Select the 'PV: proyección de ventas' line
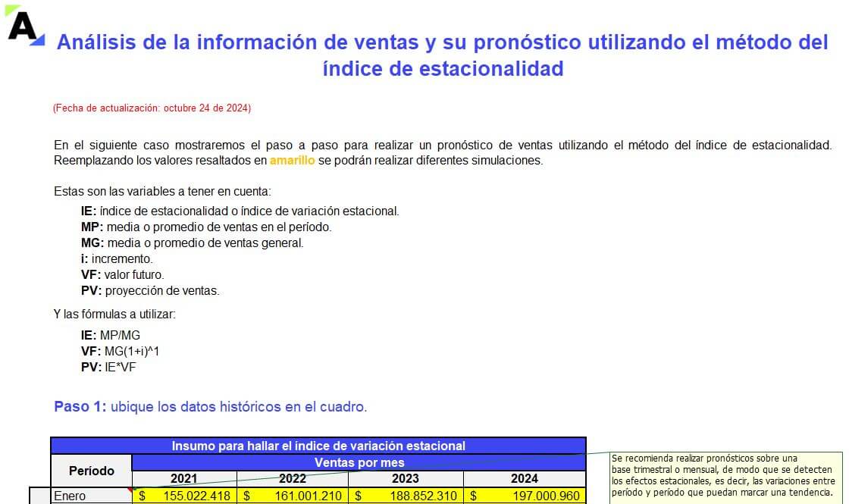The width and height of the screenshot is (849, 504). [150, 291]
